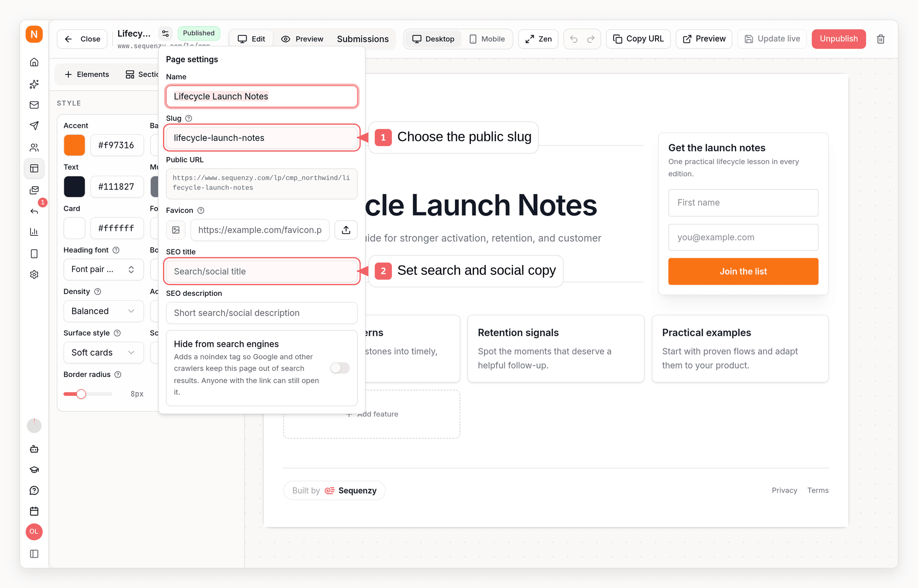
Task: Click the Unpublish button
Action: pos(839,39)
